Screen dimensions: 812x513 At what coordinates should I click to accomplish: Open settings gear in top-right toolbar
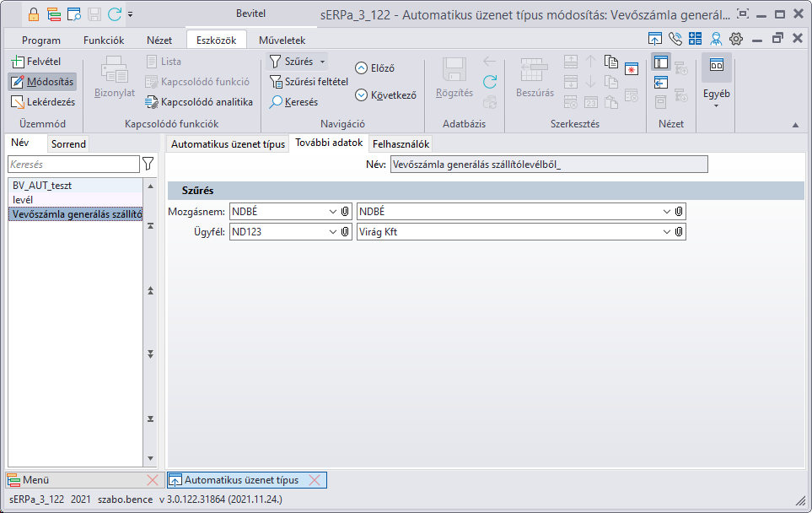click(735, 39)
